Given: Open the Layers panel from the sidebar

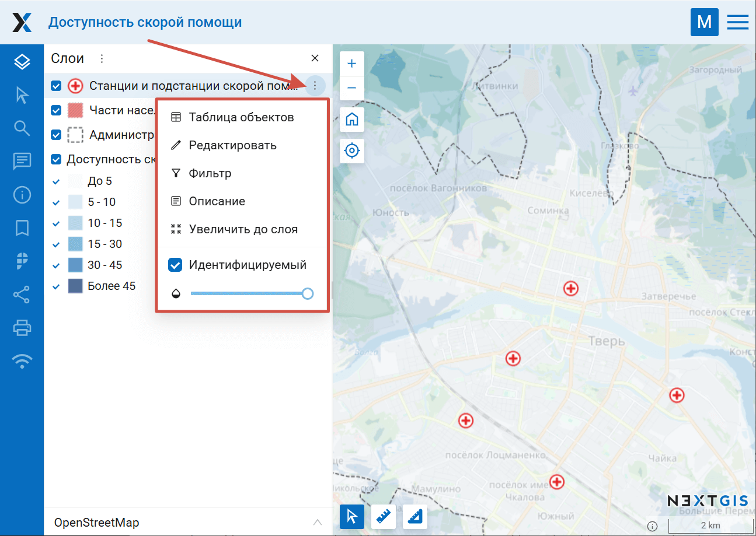Looking at the screenshot, I should coord(22,61).
